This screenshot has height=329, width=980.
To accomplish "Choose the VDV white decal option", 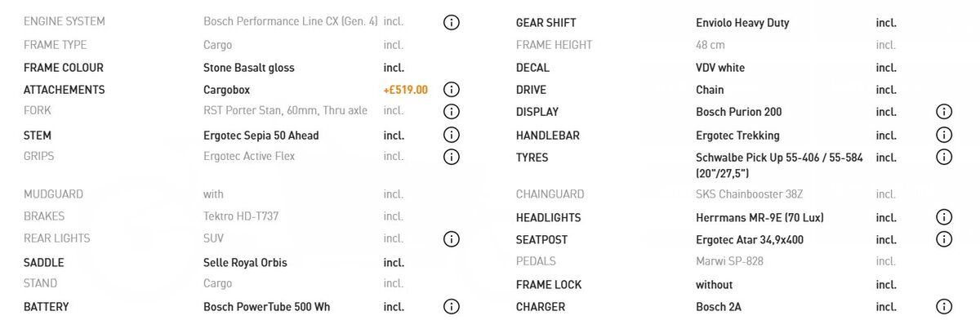I will 720,68.
